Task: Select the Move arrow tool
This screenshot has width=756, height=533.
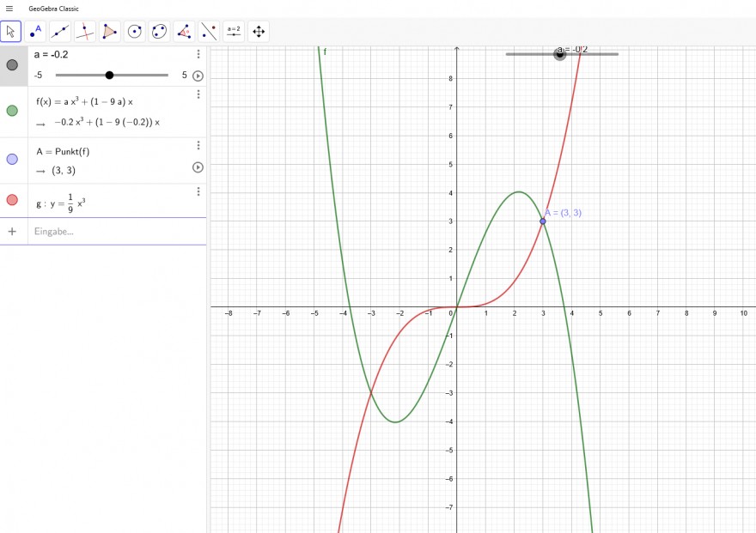Action: click(x=10, y=32)
